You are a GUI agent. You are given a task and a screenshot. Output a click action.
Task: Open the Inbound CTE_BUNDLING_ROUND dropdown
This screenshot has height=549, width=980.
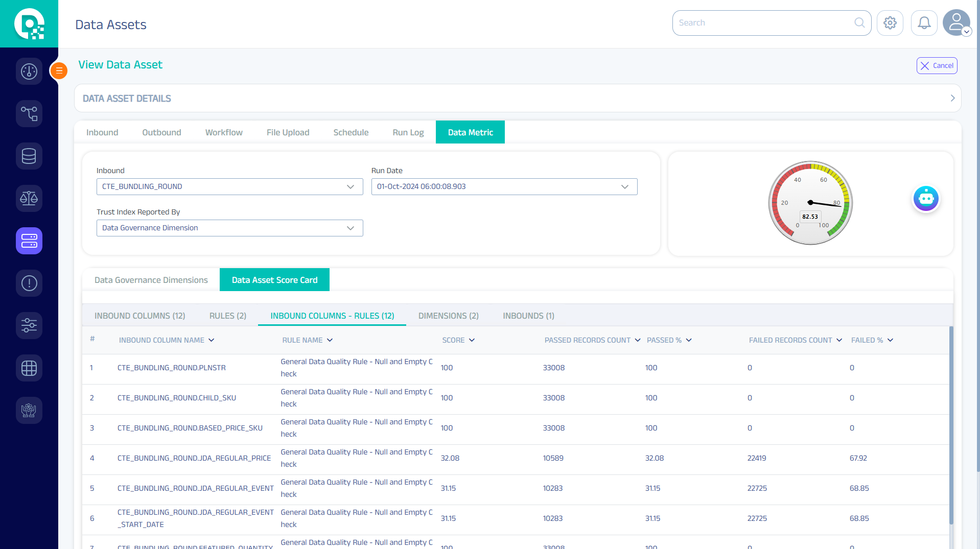click(229, 187)
